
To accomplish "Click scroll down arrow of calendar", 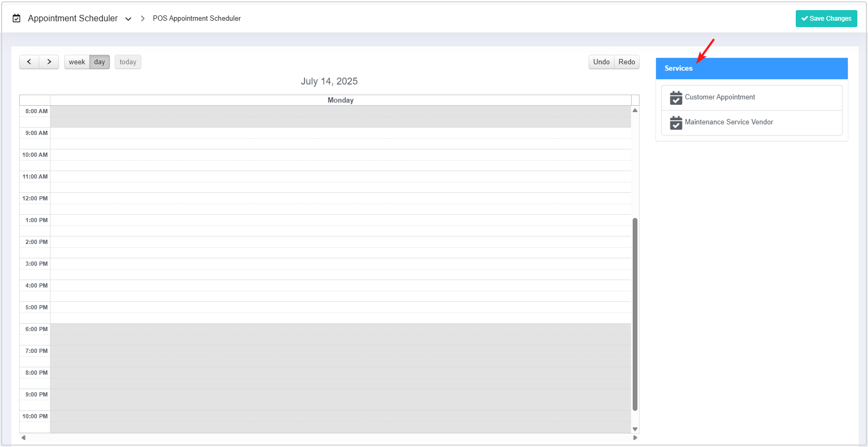I will 635,429.
